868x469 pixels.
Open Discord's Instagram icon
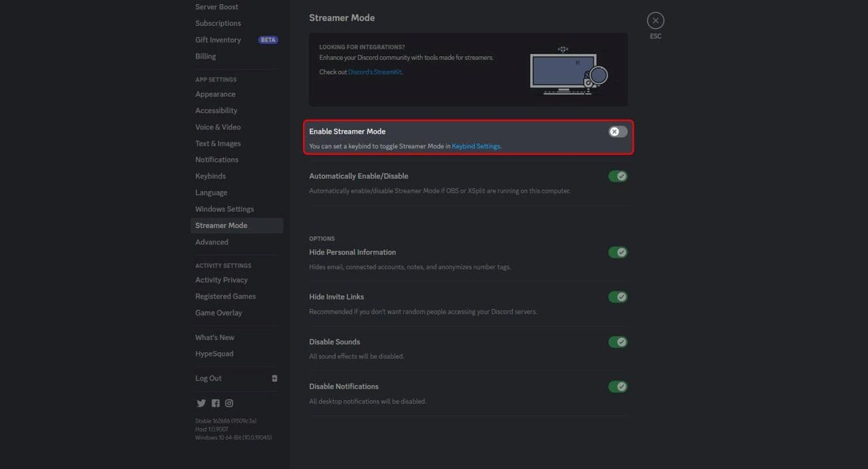(229, 403)
